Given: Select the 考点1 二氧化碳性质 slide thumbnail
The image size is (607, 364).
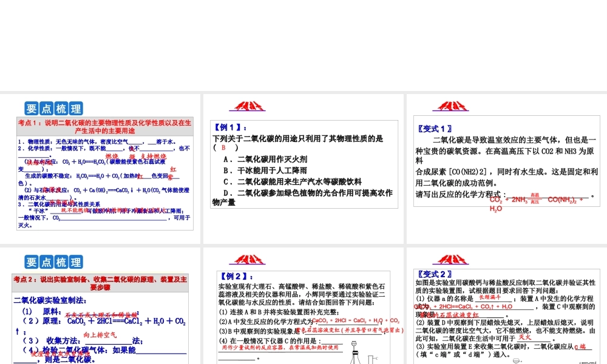Looking at the screenshot, I should coord(100,169).
